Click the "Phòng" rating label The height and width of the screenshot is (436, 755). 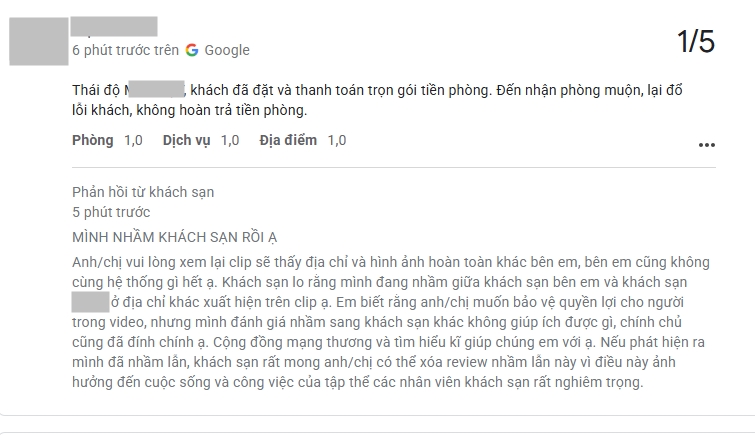click(x=93, y=140)
